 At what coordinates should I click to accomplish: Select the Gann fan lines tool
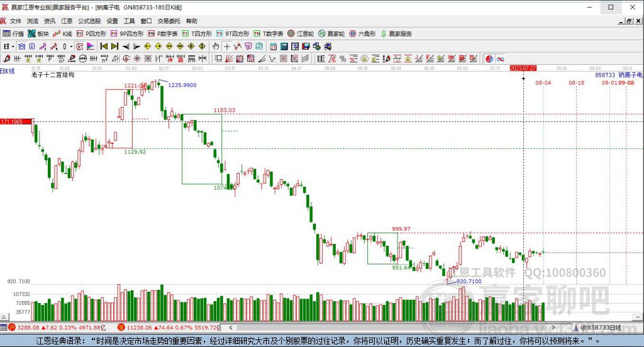(229, 58)
